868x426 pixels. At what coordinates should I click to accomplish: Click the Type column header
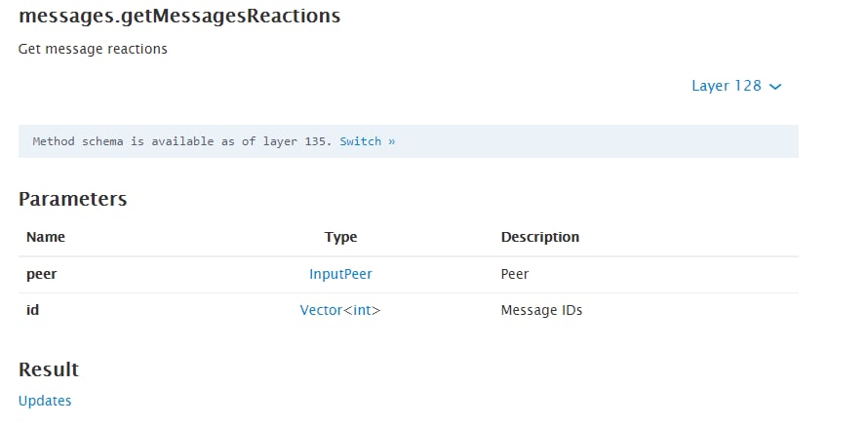340,237
